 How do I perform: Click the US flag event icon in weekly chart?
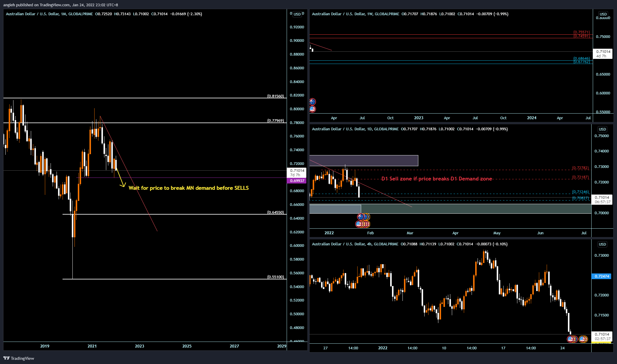click(312, 109)
